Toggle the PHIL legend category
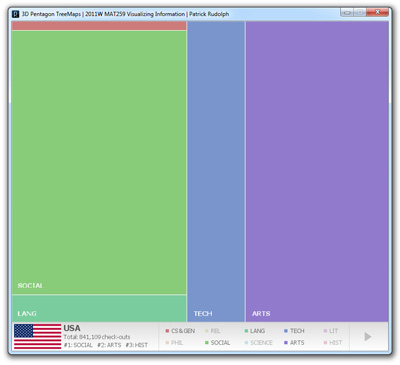The image size is (400, 365). pyautogui.click(x=174, y=343)
